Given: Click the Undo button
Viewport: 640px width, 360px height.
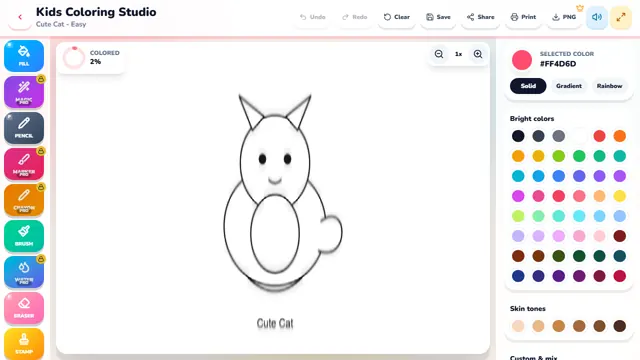Looking at the screenshot, I should point(313,17).
